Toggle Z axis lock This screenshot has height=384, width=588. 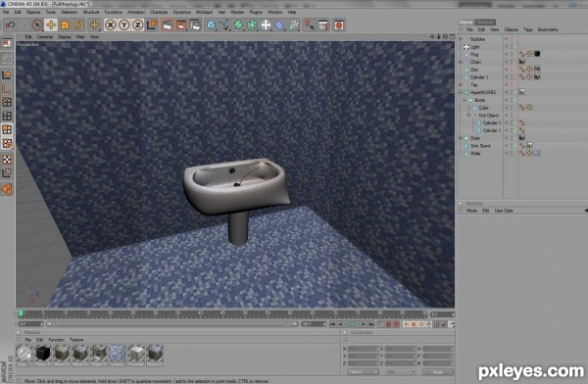pyautogui.click(x=137, y=25)
